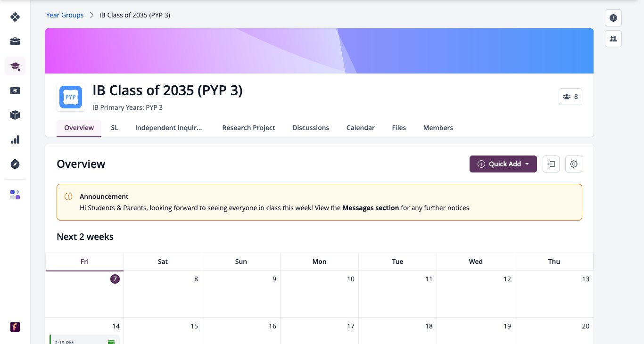Switch to the SL tab

(115, 128)
